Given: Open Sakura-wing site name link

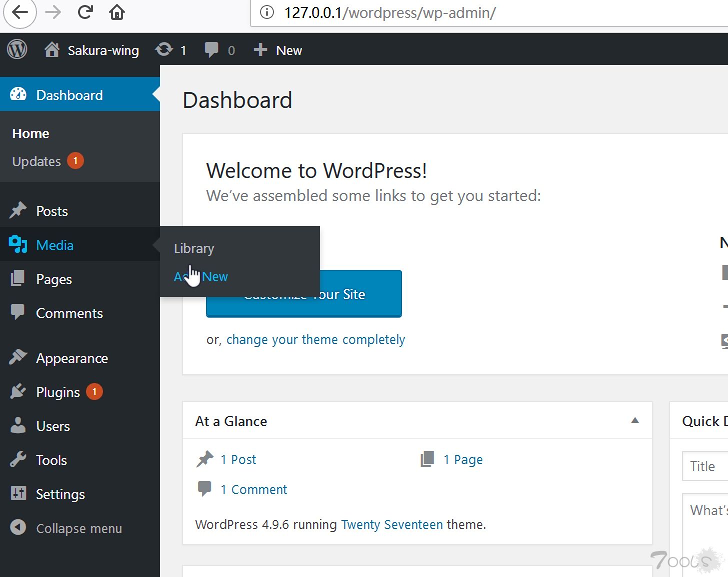Looking at the screenshot, I should (x=103, y=50).
